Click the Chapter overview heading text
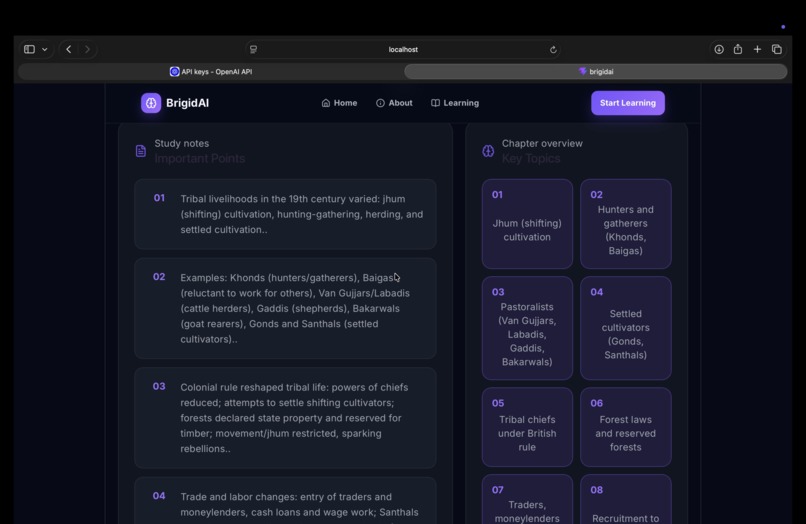This screenshot has width=806, height=524. click(x=542, y=143)
